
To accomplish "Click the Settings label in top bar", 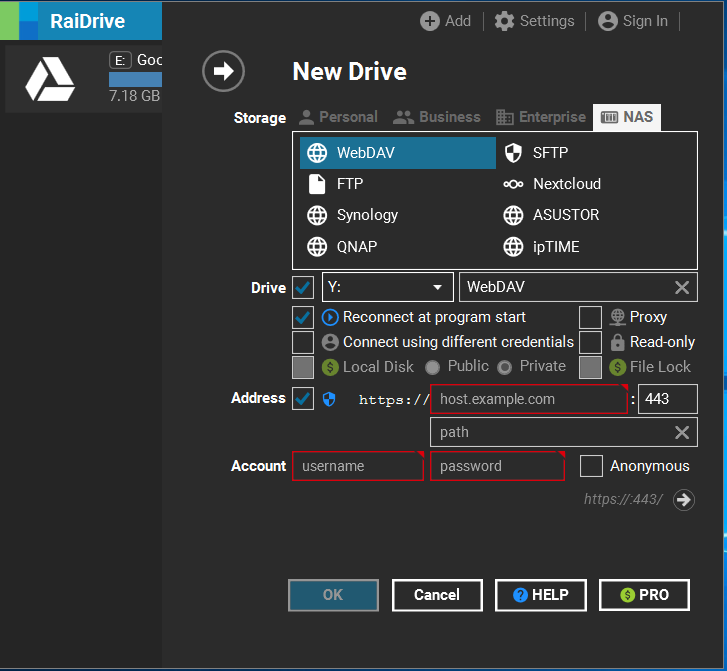I will click(x=547, y=21).
